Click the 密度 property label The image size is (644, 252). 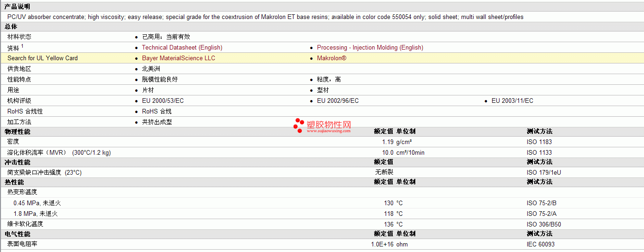13,142
